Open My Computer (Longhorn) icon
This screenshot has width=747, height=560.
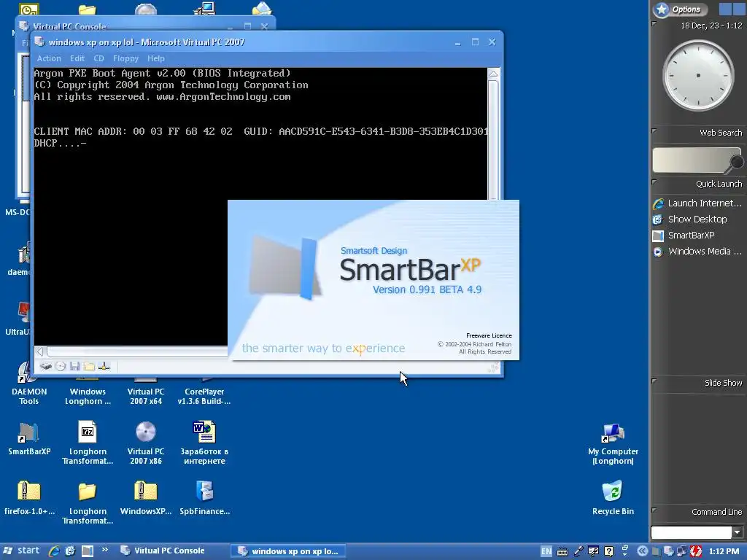(x=613, y=444)
